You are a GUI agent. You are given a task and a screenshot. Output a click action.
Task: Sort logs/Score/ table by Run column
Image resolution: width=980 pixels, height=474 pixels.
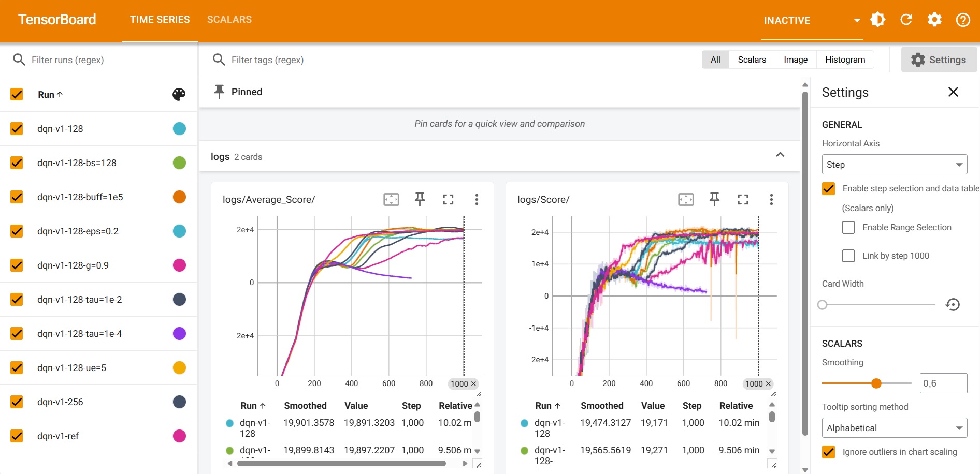[x=547, y=406]
